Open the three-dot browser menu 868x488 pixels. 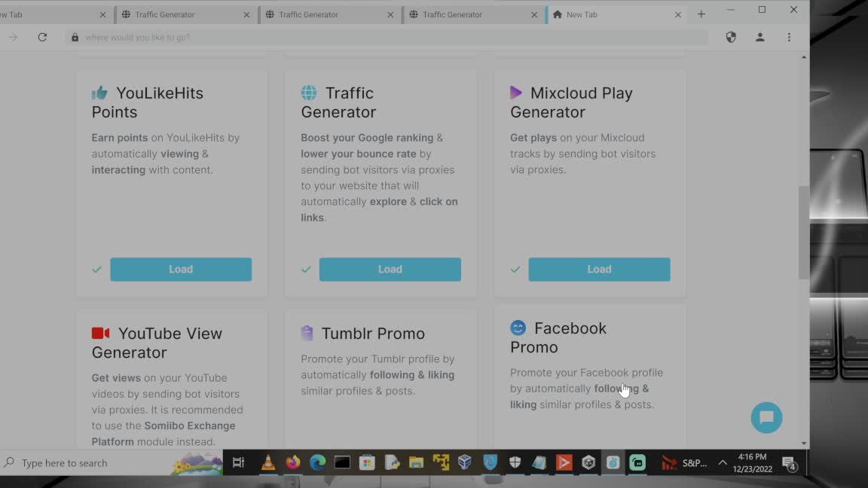tap(789, 37)
